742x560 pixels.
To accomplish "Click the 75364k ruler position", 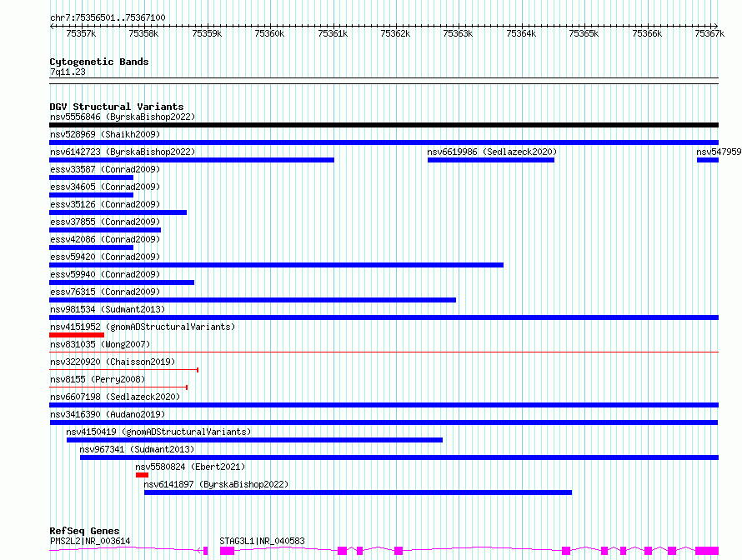I will [x=521, y=33].
